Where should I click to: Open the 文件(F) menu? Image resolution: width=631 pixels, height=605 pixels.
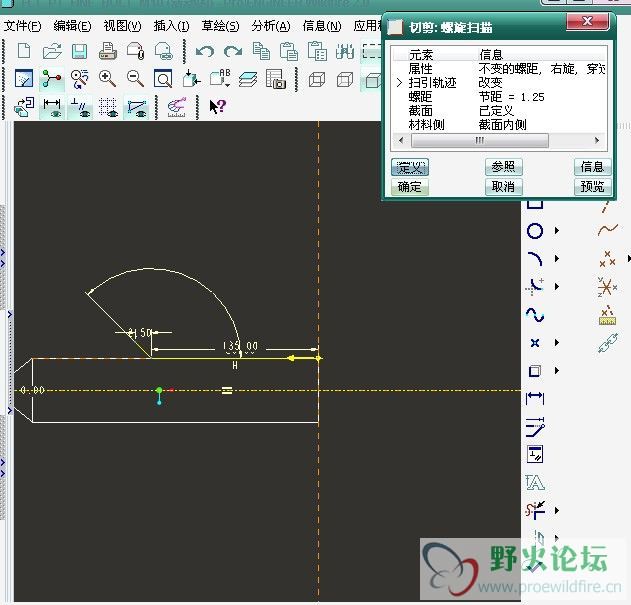coord(23,26)
